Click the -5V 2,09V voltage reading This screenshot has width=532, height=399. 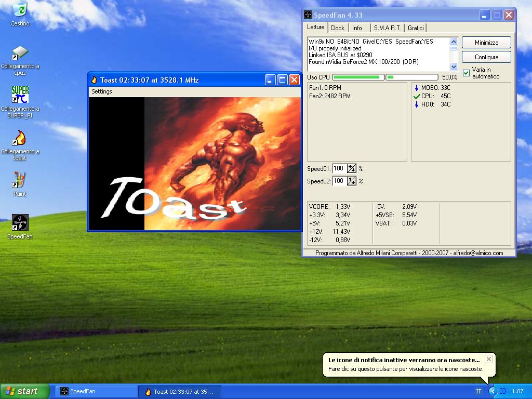pos(396,207)
